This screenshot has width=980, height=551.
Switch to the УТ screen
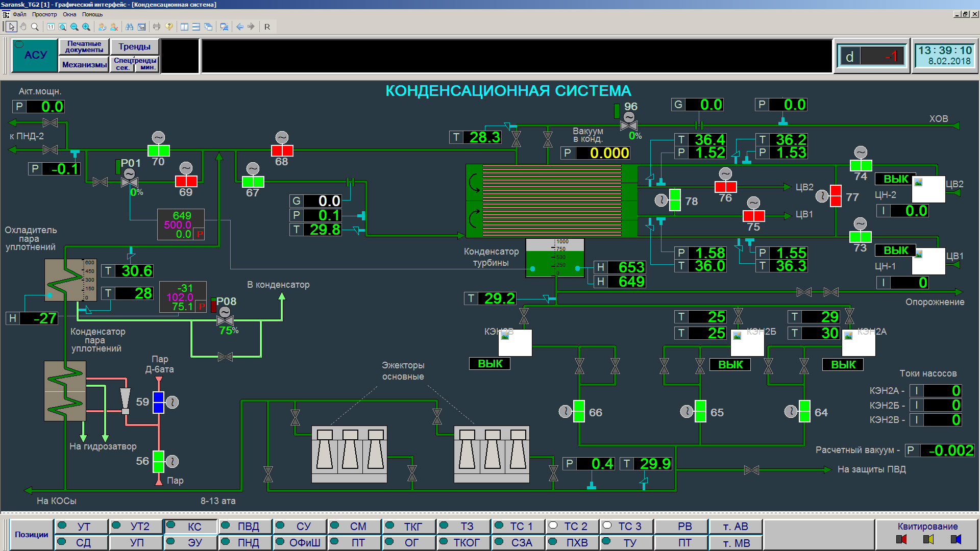pyautogui.click(x=82, y=527)
